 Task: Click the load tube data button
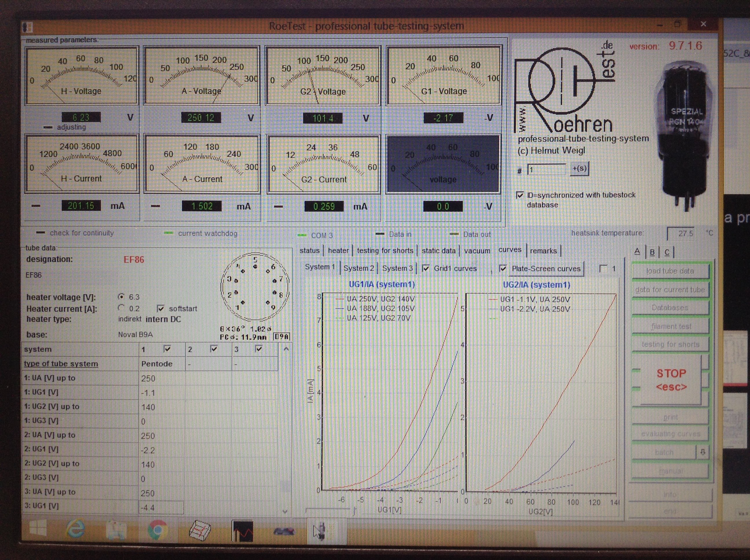pyautogui.click(x=670, y=271)
